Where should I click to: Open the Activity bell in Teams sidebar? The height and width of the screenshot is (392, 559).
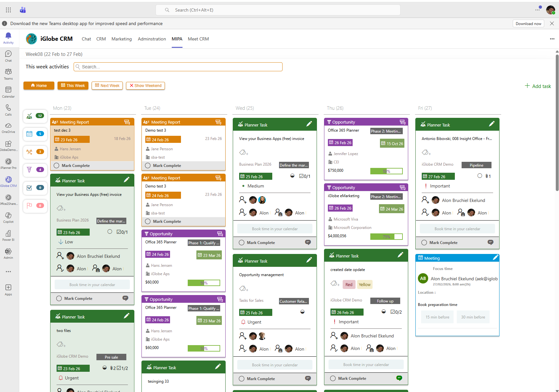coord(8,38)
